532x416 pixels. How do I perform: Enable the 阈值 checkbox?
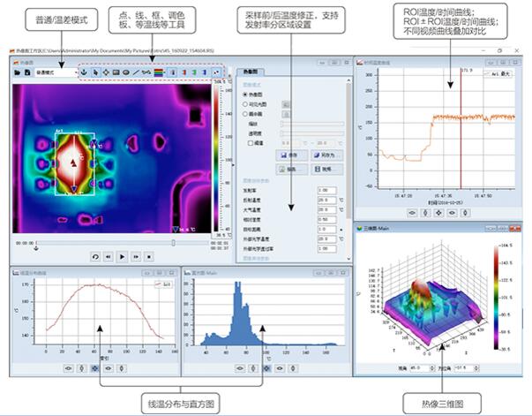coord(251,141)
